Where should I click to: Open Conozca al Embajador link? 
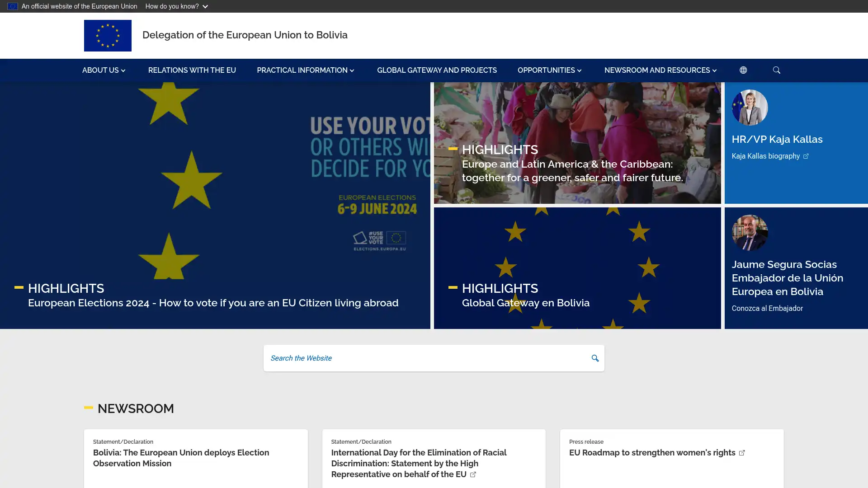[x=767, y=308]
